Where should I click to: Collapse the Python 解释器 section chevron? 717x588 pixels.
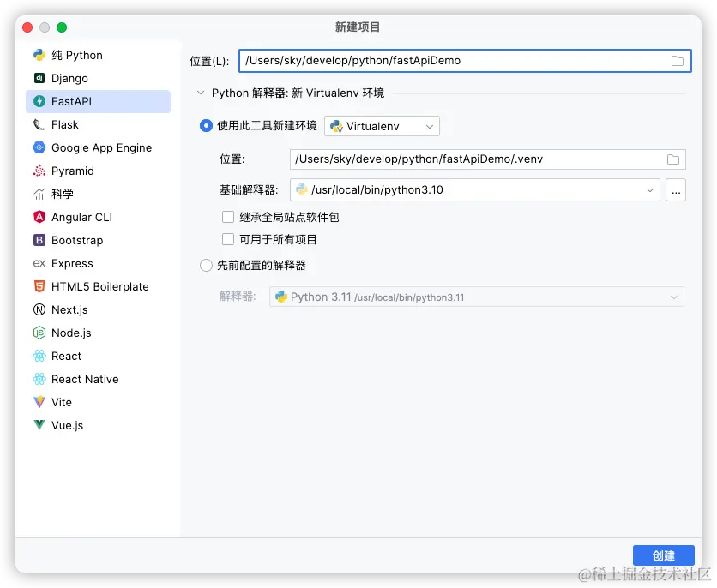(x=201, y=93)
